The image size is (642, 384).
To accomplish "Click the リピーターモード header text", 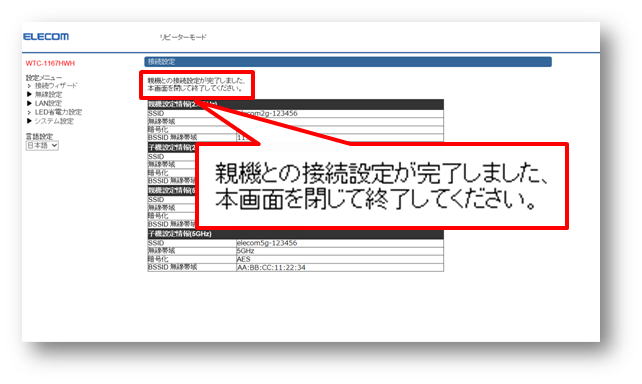I will [183, 37].
